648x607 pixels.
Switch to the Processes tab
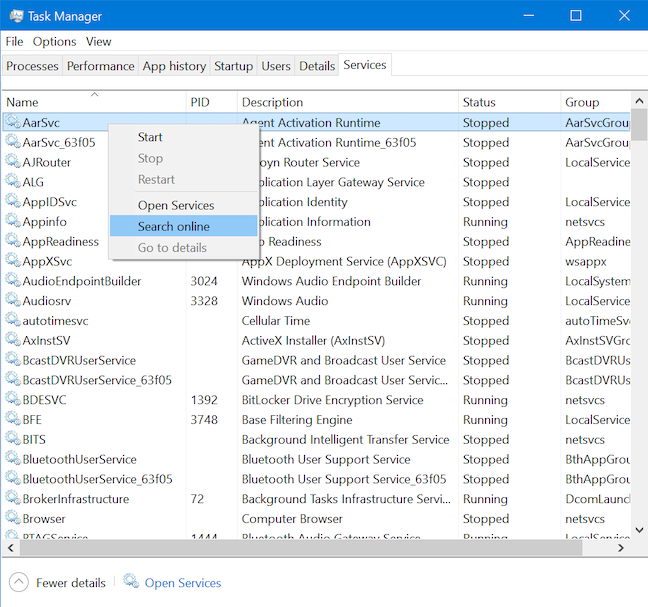tap(32, 66)
